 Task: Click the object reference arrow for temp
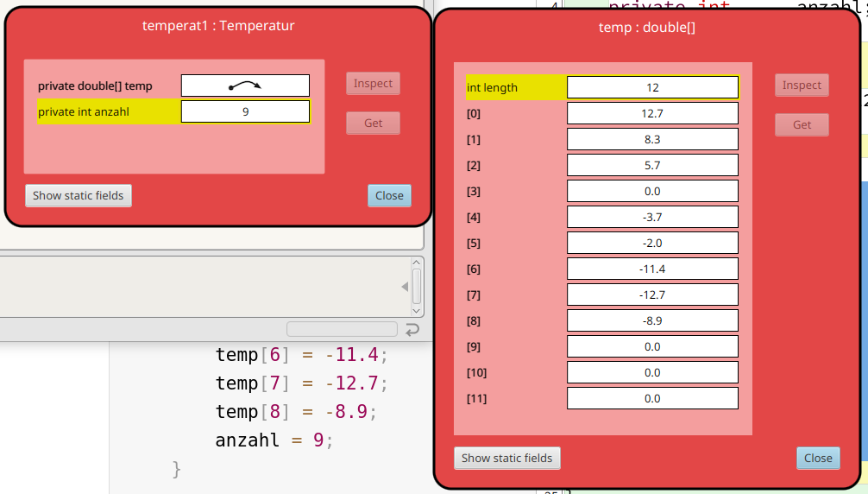245,85
